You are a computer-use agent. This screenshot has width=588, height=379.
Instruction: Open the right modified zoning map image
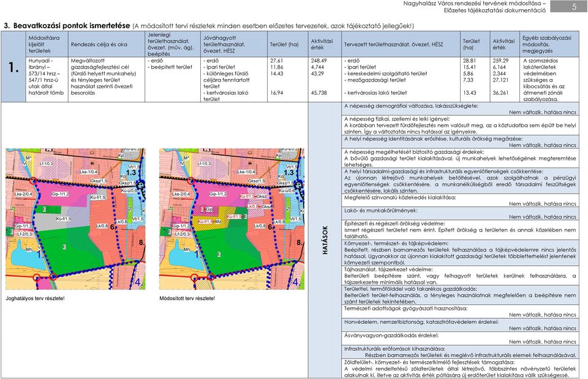click(x=232, y=219)
